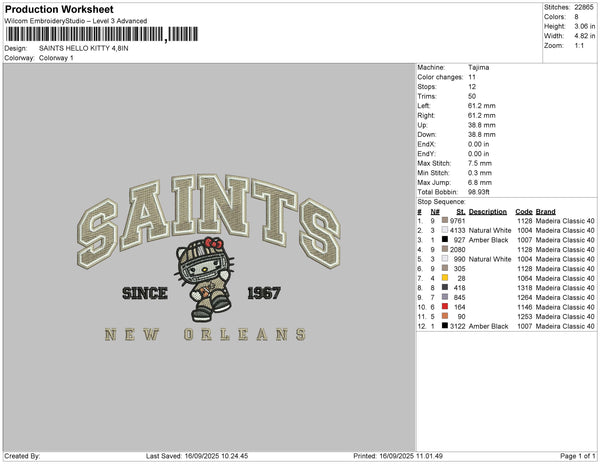This screenshot has height=464, width=600.
Task: Click the Stop Sequence heading
Action: click(x=441, y=202)
